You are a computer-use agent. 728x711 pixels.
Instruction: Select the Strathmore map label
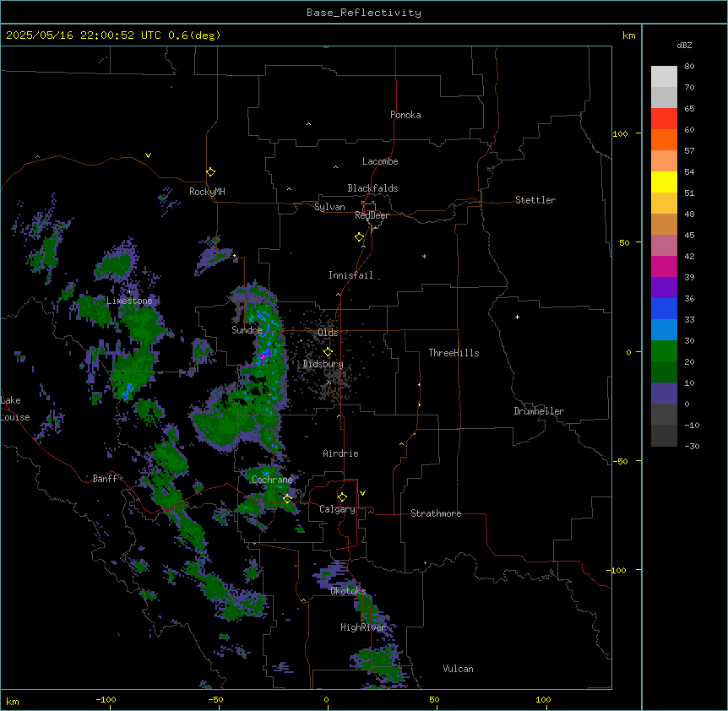436,513
